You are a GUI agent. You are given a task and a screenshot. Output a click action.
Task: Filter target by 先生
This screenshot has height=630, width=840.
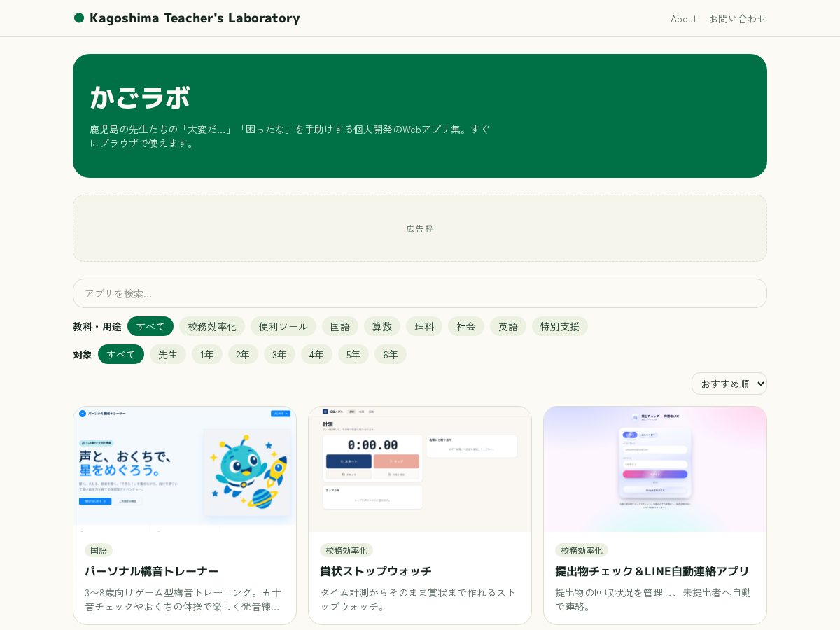(x=168, y=354)
